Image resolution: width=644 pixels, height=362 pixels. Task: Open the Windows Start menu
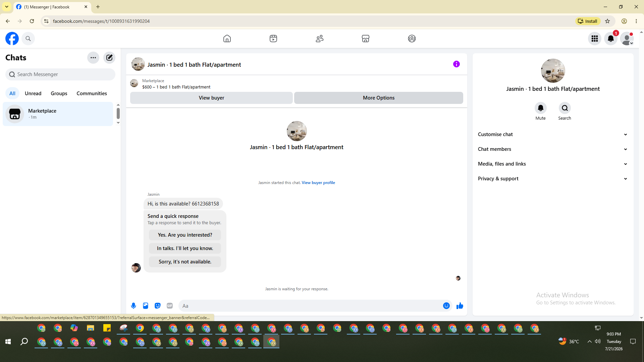(8, 342)
